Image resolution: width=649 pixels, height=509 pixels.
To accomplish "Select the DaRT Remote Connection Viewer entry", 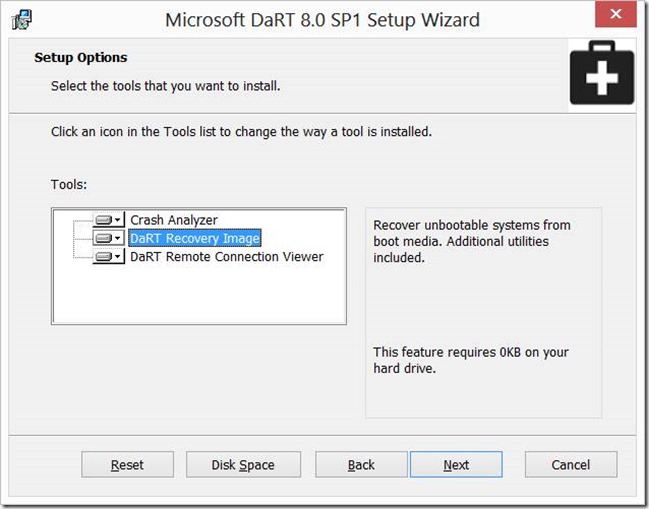I will [x=226, y=257].
